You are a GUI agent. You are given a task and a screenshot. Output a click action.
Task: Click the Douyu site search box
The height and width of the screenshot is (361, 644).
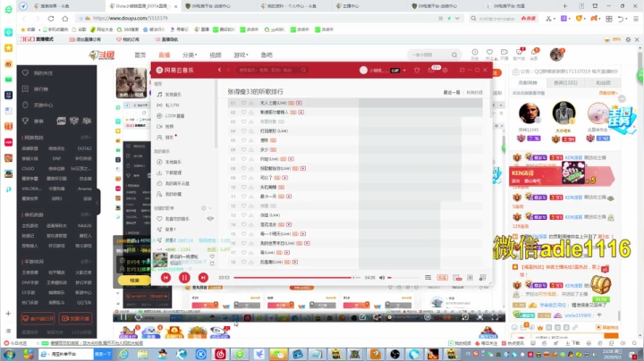point(433,55)
